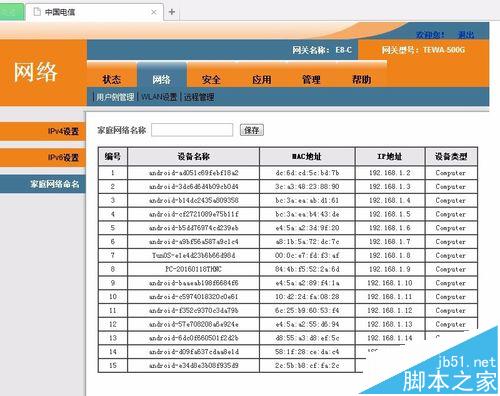Screen dimensions: 500x396
Task: Click the 编号 column header
Action: pos(113,156)
